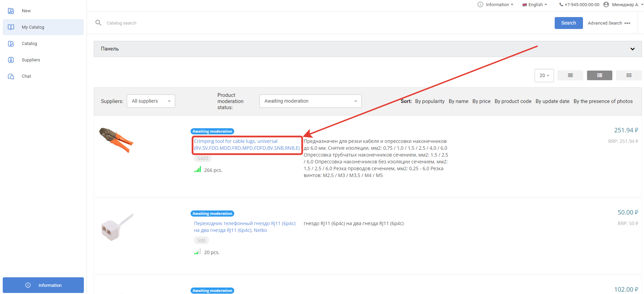The width and height of the screenshot is (644, 294).
Task: Click product code 500 badge
Action: pos(201,240)
